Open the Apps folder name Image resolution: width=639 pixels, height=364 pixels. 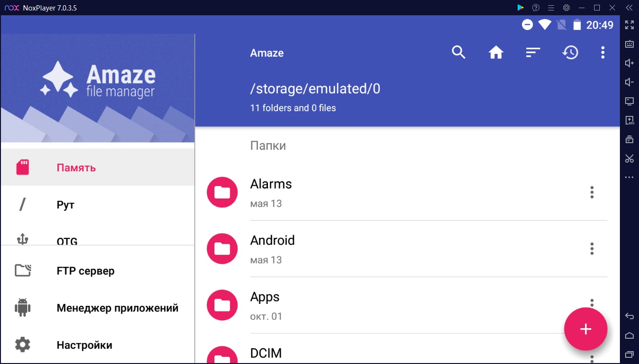[265, 297]
